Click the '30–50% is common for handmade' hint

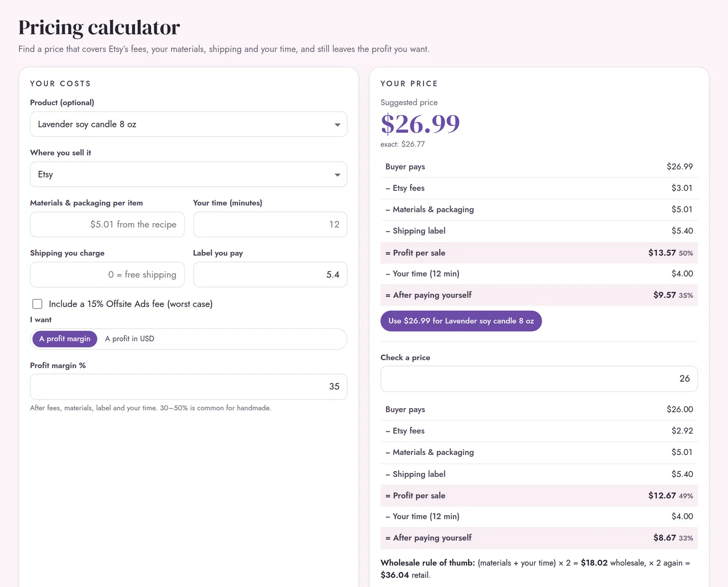click(215, 408)
